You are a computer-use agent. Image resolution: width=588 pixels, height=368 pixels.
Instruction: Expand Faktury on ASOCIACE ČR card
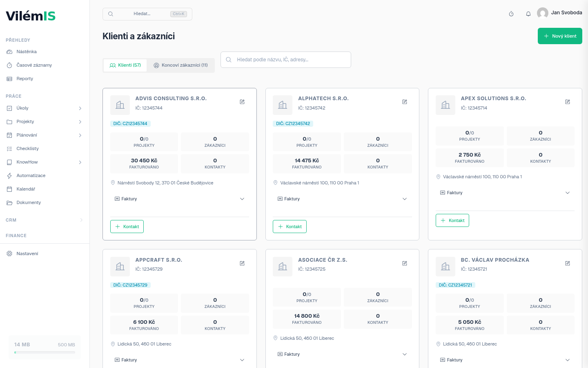(x=342, y=355)
